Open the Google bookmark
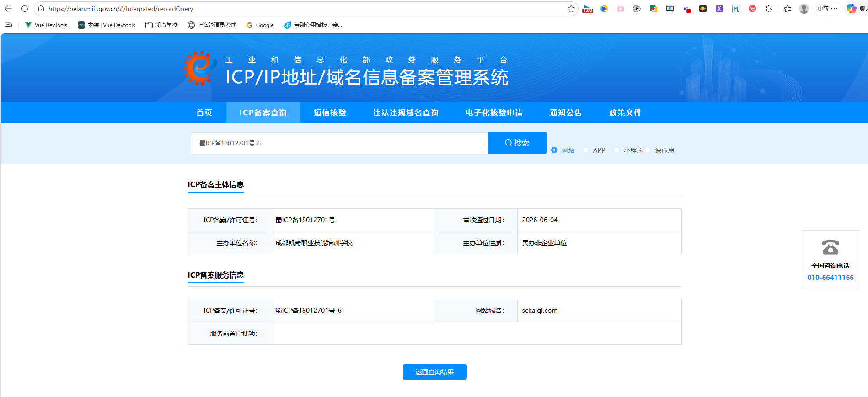The image size is (868, 397). point(260,25)
